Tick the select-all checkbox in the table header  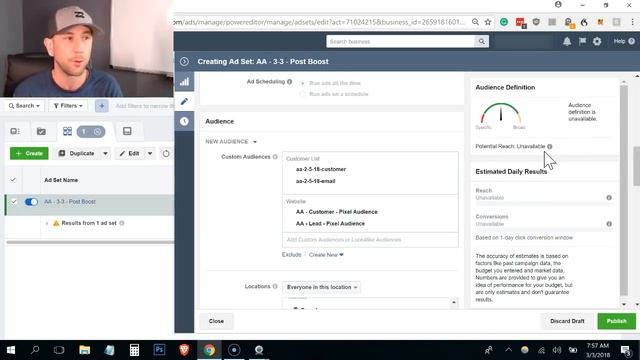(x=13, y=180)
